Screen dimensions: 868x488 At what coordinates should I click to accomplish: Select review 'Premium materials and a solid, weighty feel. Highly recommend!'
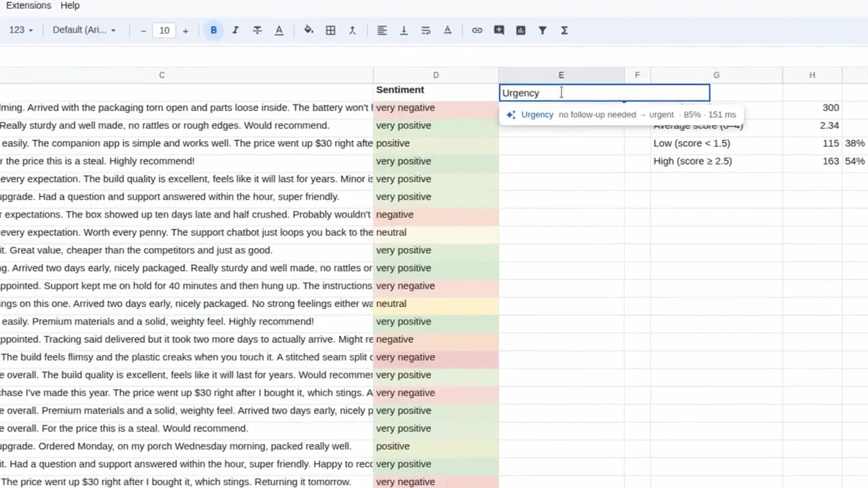pyautogui.click(x=186, y=321)
